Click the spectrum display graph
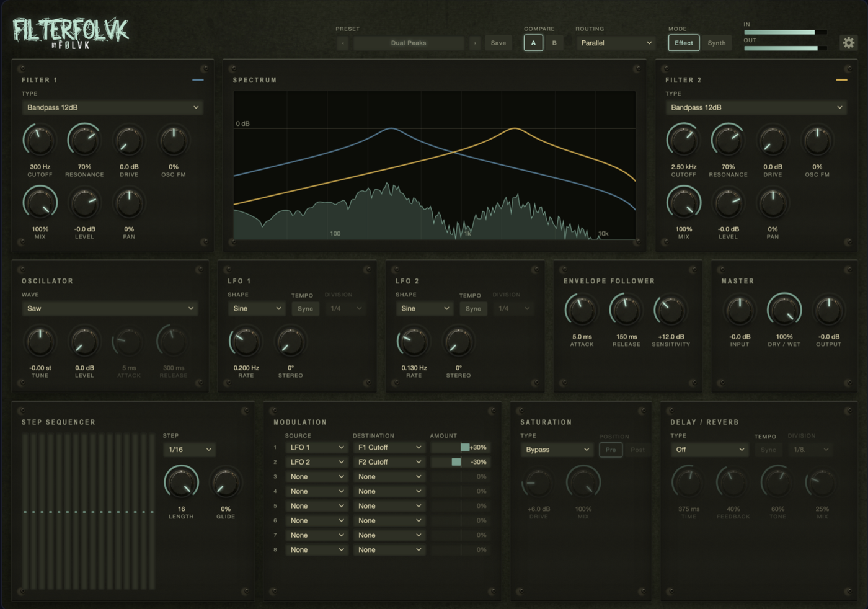 pos(435,165)
